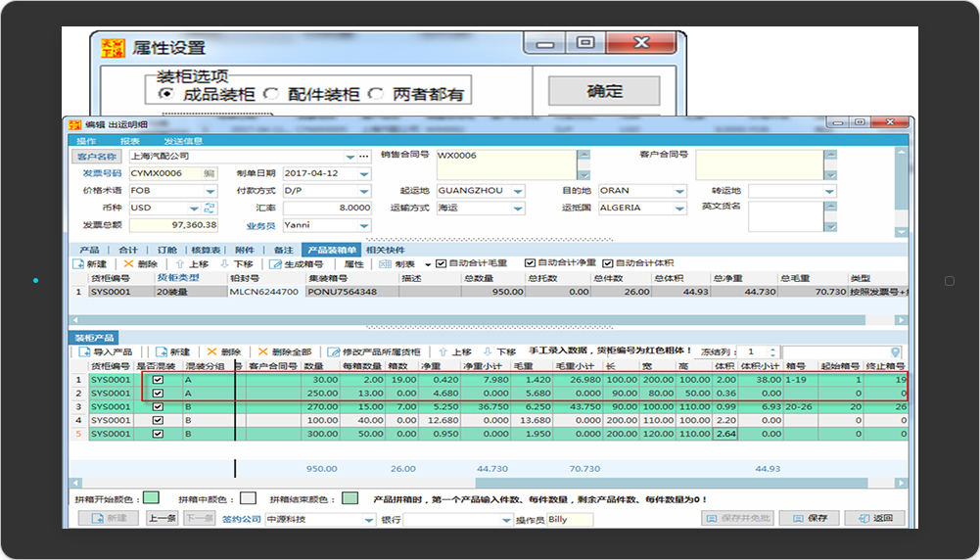Open 业务员 Yanni dropdown
Screen dimensions: 980x560
pos(364,225)
